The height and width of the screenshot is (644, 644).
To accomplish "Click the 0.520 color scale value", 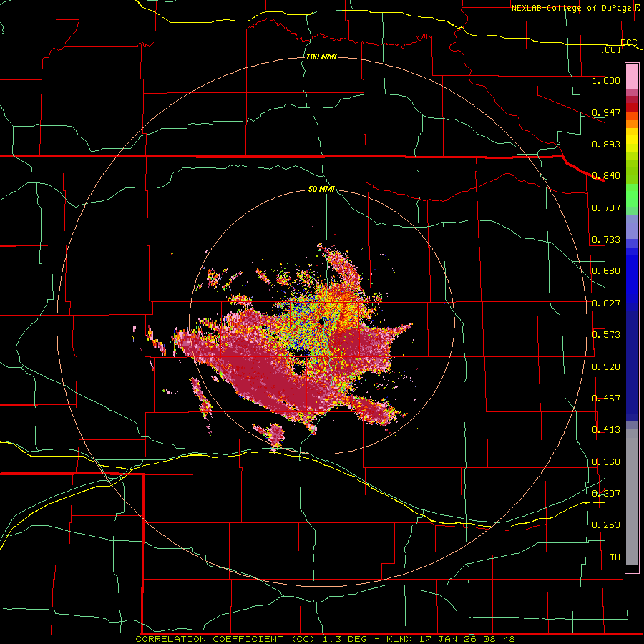I will point(606,367).
